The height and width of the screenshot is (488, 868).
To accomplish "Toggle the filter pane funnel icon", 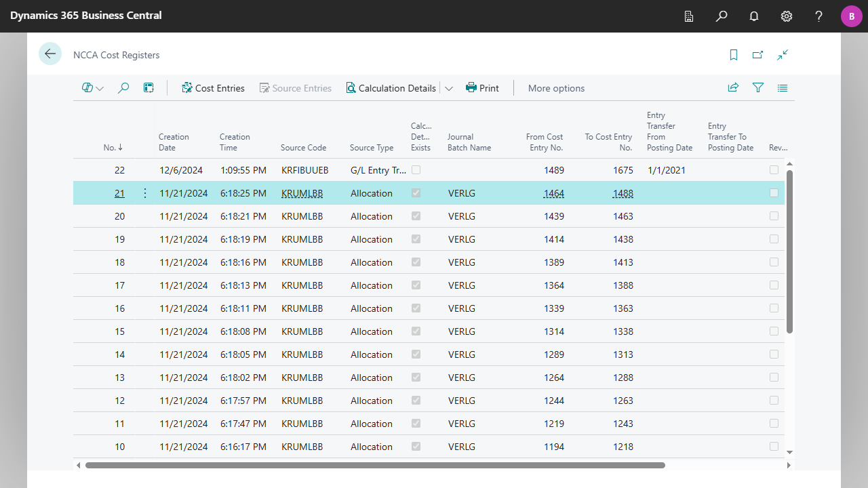I will click(758, 88).
